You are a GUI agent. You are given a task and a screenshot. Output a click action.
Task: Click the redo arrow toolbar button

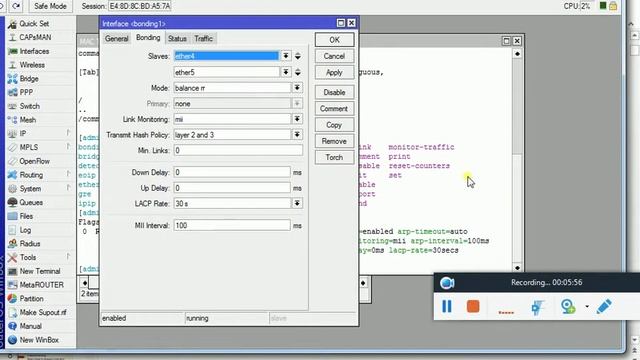16,6
